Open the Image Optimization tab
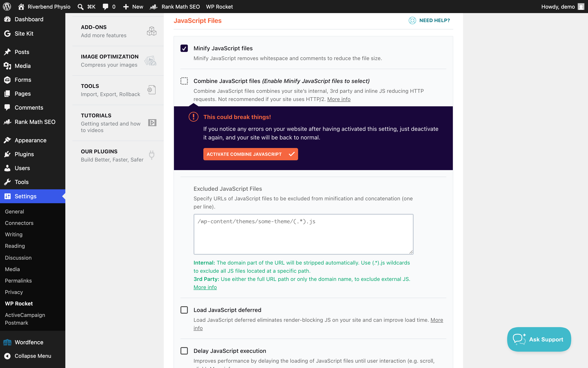 click(118, 61)
